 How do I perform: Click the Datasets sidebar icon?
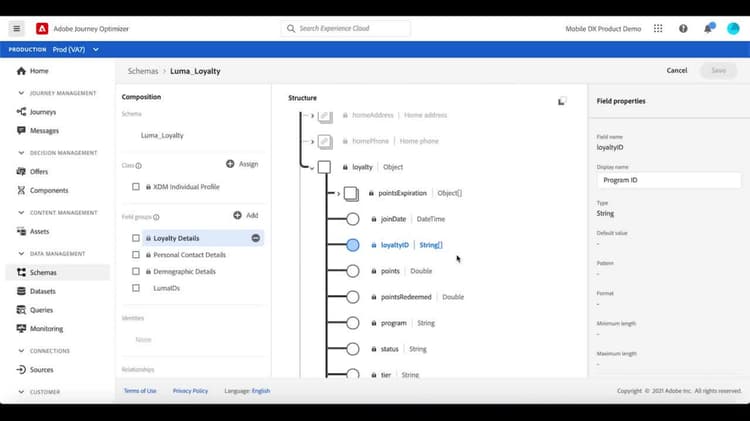point(21,291)
